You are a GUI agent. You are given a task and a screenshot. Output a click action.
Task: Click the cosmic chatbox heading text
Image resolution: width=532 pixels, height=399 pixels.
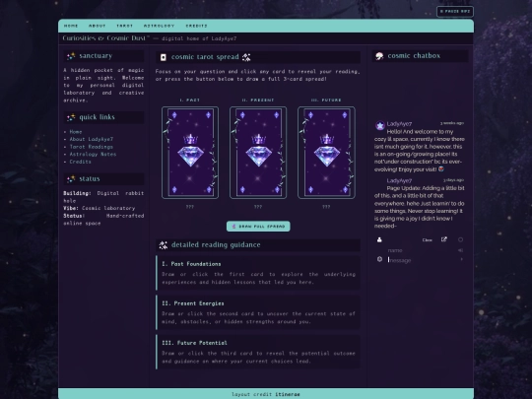pos(414,56)
